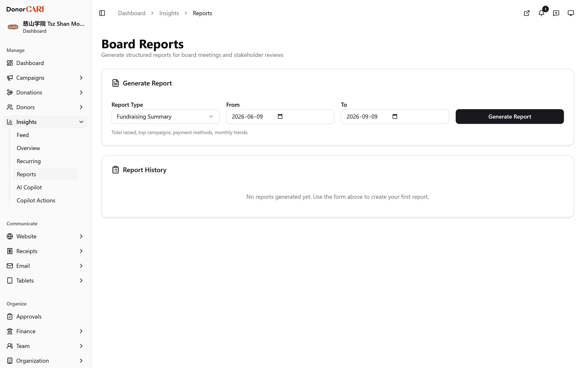Click the Receipts dollar icon
588x368 pixels.
(x=10, y=251)
